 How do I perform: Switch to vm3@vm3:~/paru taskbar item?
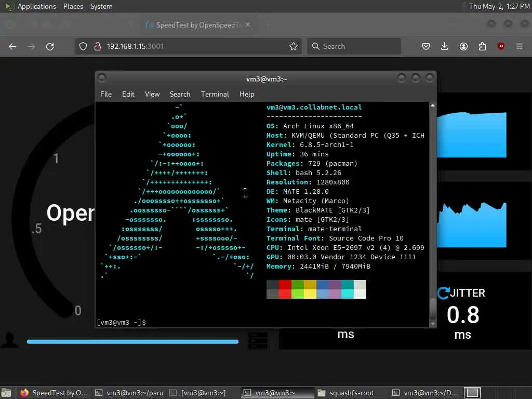pos(129,393)
